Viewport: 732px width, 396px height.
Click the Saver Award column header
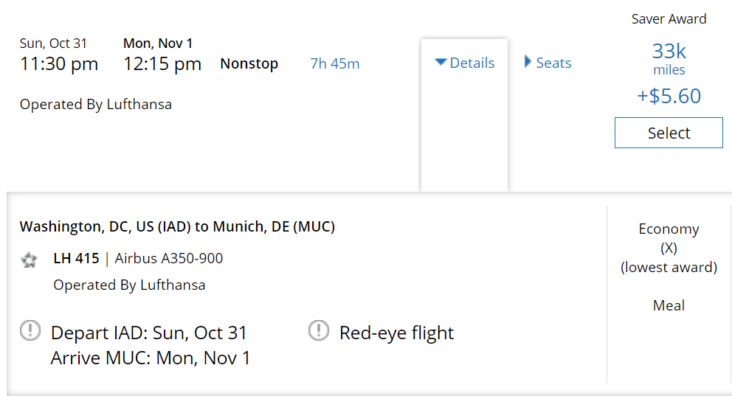[669, 19]
